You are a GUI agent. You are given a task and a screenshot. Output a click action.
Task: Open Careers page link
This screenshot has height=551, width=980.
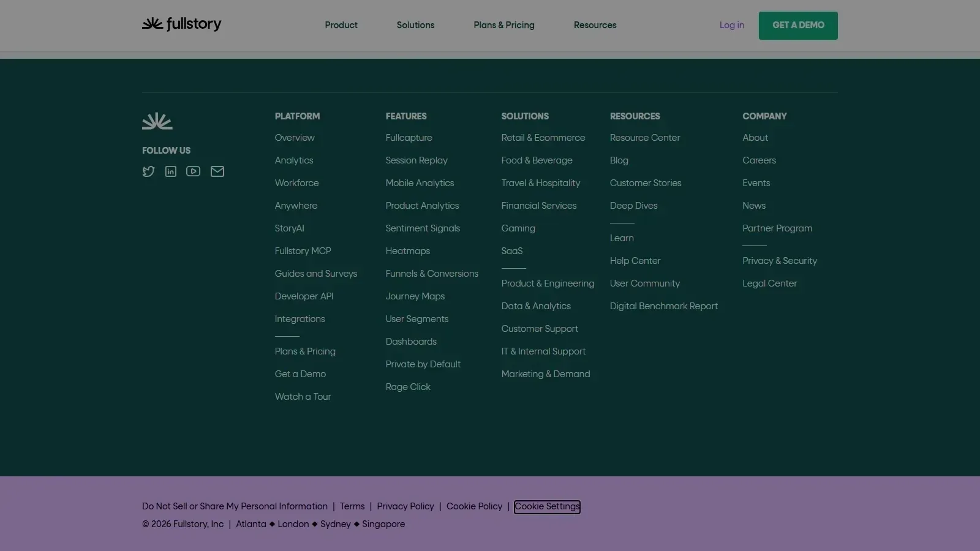759,160
